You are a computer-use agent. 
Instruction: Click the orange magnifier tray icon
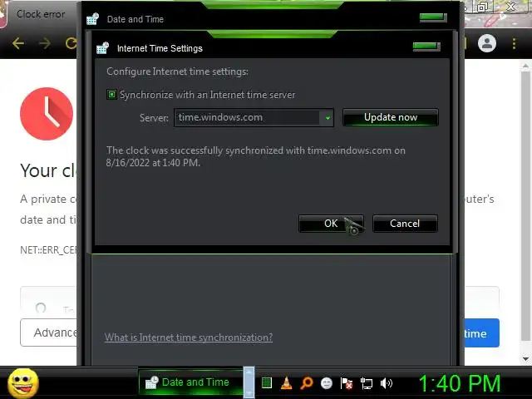pyautogui.click(x=307, y=383)
